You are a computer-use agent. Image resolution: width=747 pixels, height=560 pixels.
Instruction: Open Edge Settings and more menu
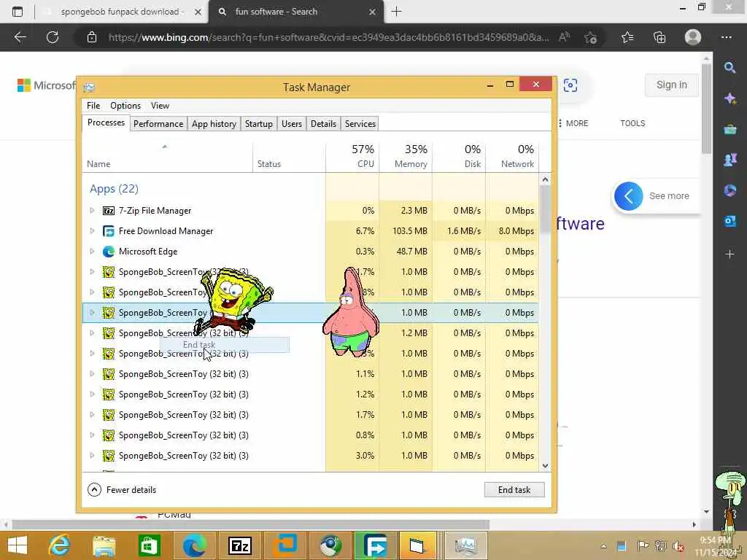(726, 37)
